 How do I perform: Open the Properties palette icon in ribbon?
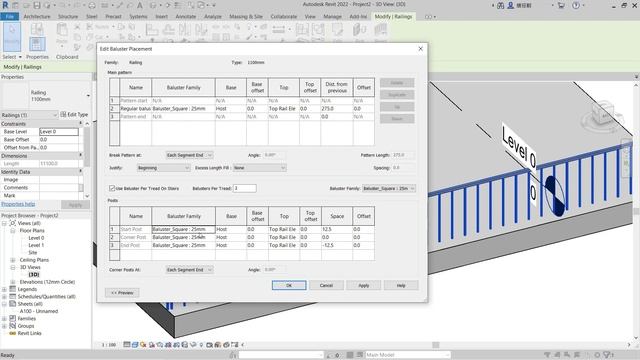pyautogui.click(x=37, y=44)
